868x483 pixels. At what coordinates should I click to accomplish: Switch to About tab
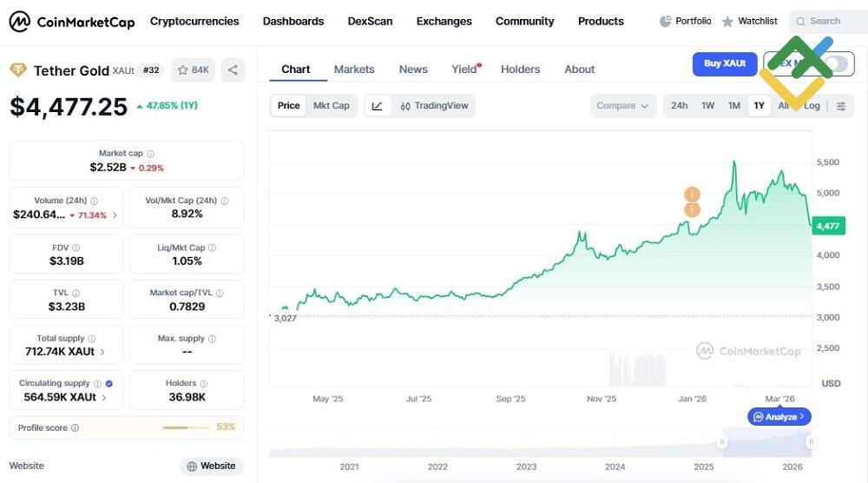(580, 69)
